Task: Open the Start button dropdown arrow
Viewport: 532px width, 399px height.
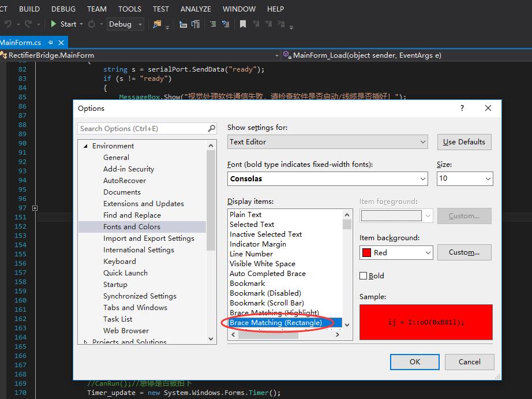Action: (81, 24)
